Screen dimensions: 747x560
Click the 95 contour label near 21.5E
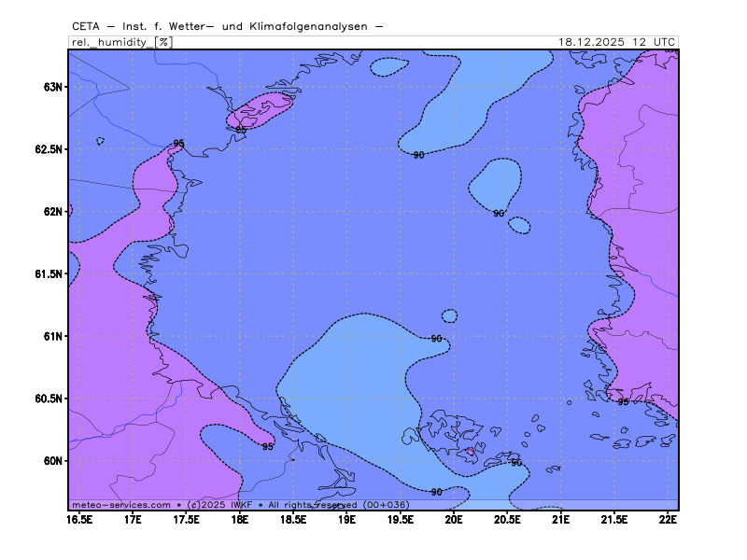[x=623, y=402]
